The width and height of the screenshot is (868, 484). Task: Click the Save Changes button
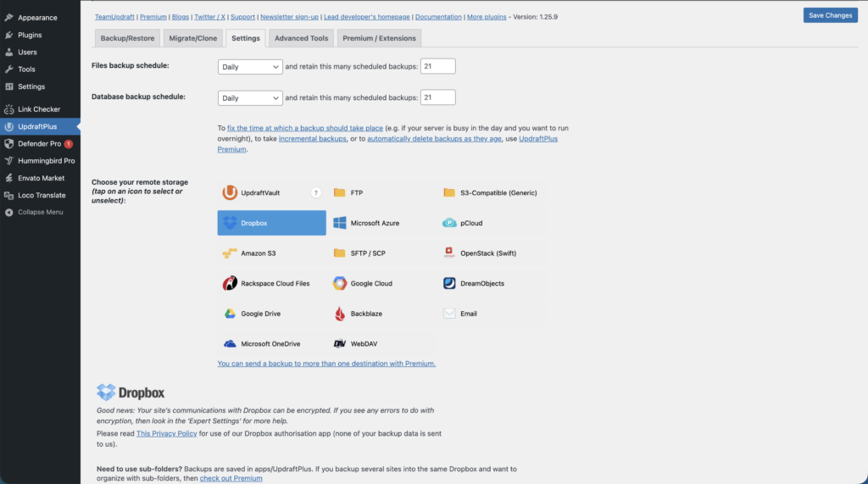(x=830, y=15)
